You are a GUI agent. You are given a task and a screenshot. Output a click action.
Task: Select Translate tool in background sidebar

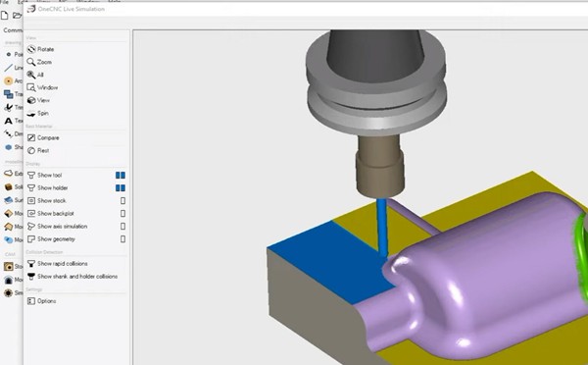(13, 94)
